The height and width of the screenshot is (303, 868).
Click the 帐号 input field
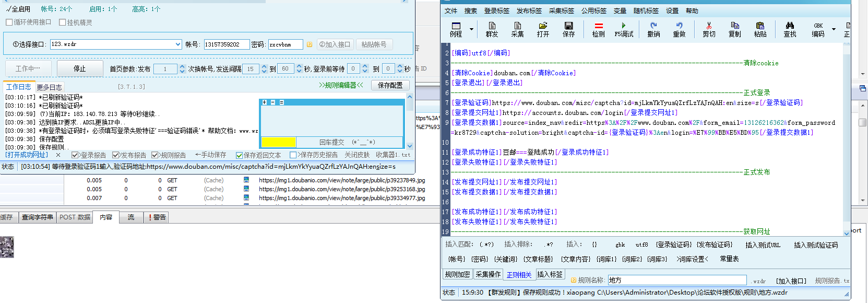(x=227, y=44)
